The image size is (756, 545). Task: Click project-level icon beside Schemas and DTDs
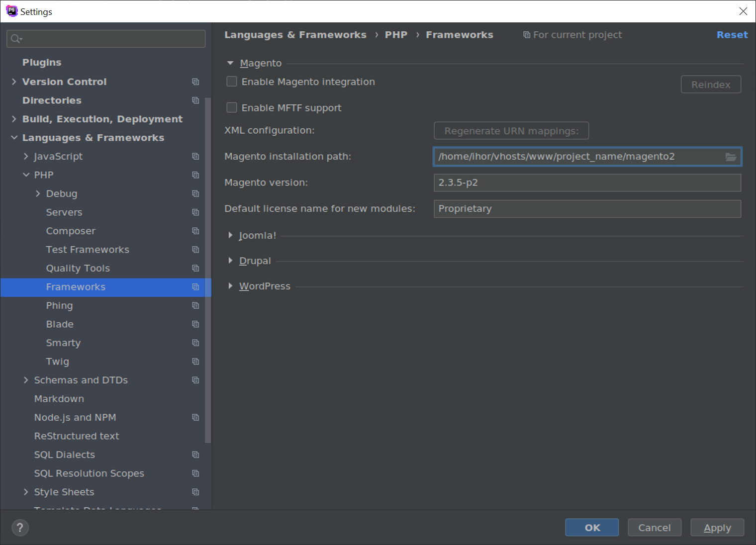[195, 380]
